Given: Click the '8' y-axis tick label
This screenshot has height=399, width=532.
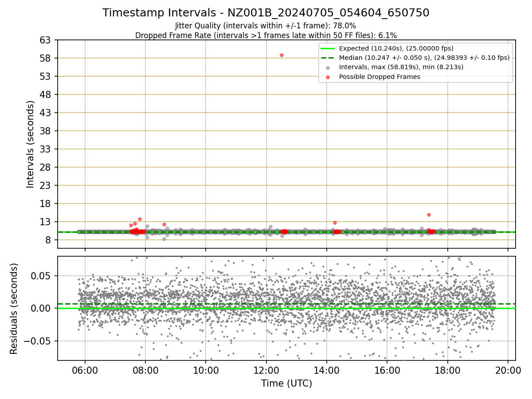Looking at the screenshot, I should (48, 240).
